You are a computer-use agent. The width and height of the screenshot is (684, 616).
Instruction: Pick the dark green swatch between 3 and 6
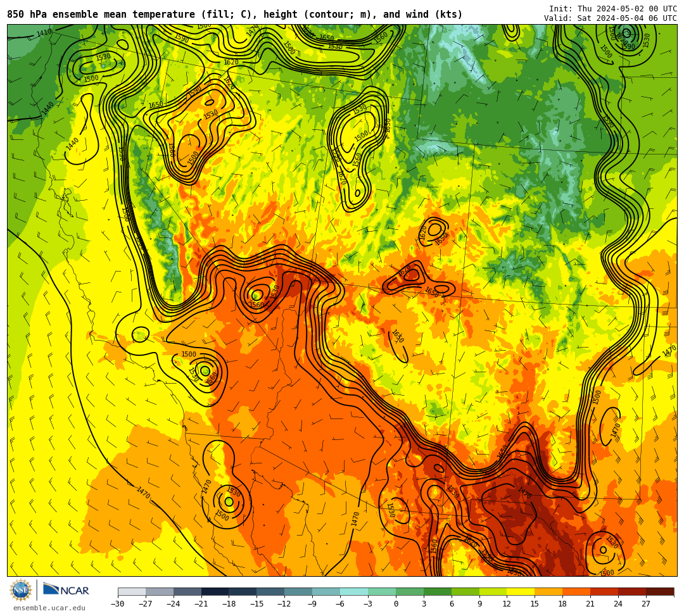pyautogui.click(x=438, y=591)
